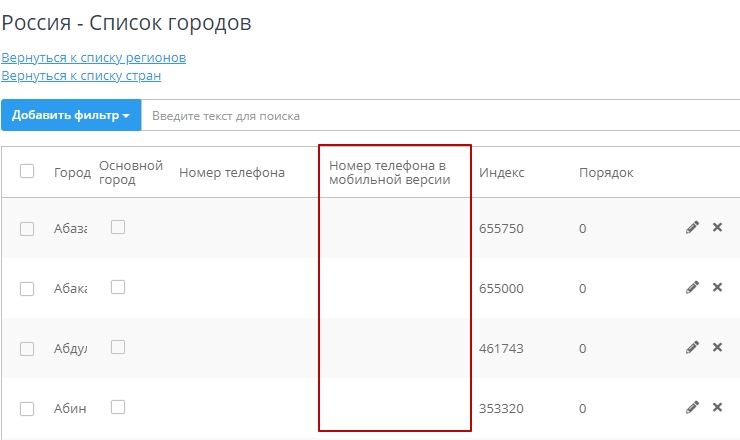Viewport: 740px width, 440px height.
Task: Click city name in row 461743
Action: pos(70,348)
